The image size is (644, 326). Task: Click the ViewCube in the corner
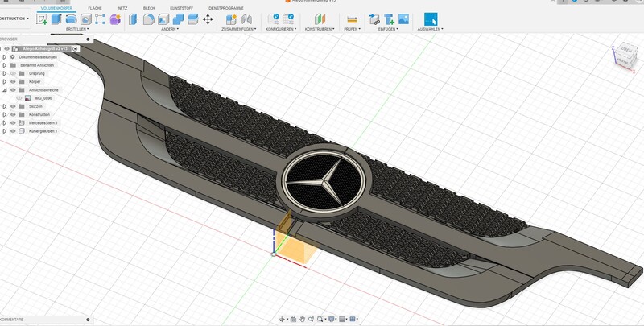(x=625, y=56)
